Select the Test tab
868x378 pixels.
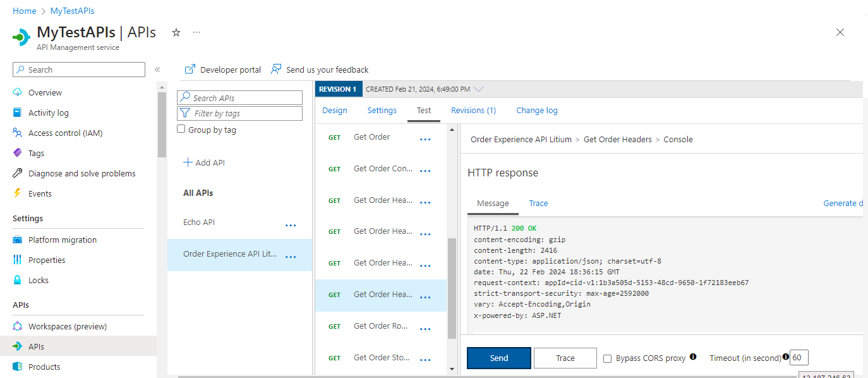click(x=424, y=110)
